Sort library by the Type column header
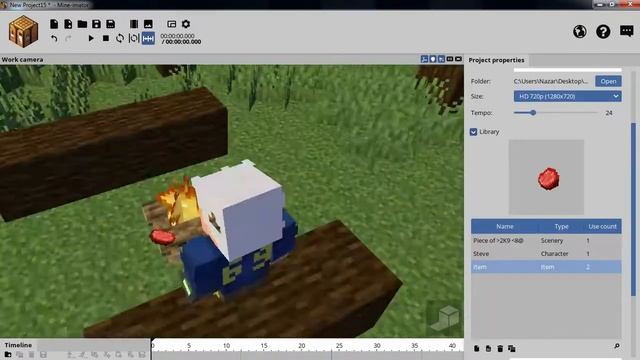The width and height of the screenshot is (640, 360). point(561,227)
